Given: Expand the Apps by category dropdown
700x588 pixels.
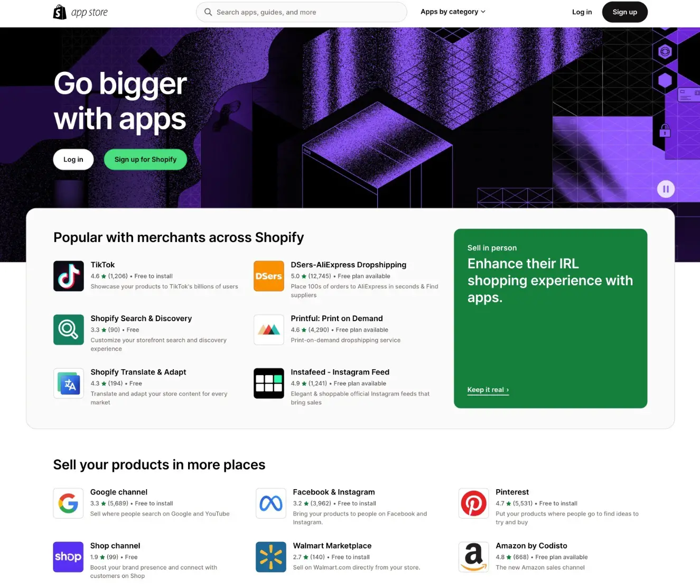Looking at the screenshot, I should [453, 12].
